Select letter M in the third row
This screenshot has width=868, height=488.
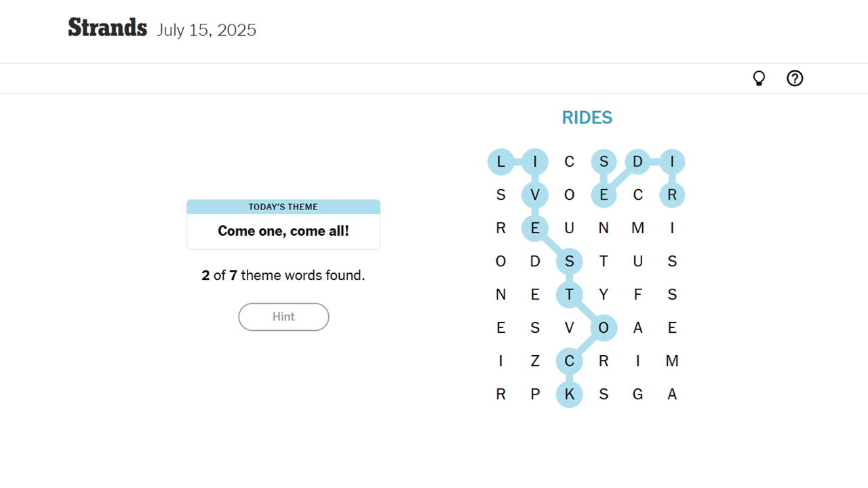[638, 228]
